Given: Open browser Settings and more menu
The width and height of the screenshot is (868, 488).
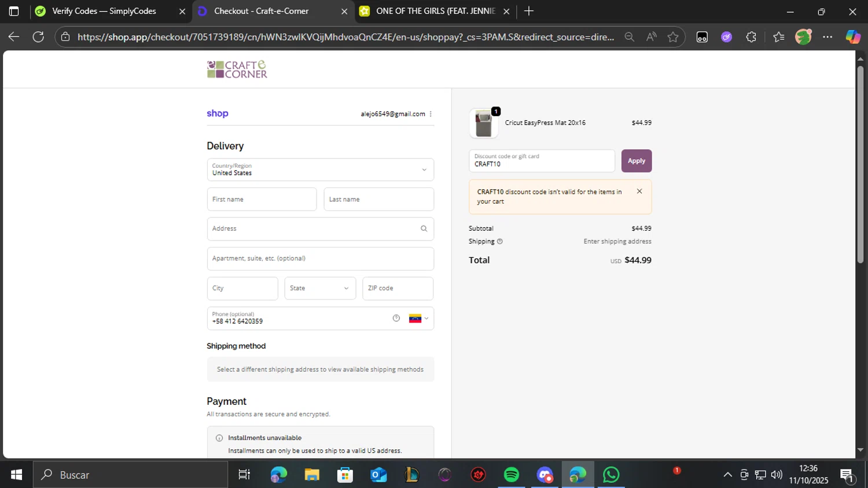Looking at the screenshot, I should tap(827, 37).
